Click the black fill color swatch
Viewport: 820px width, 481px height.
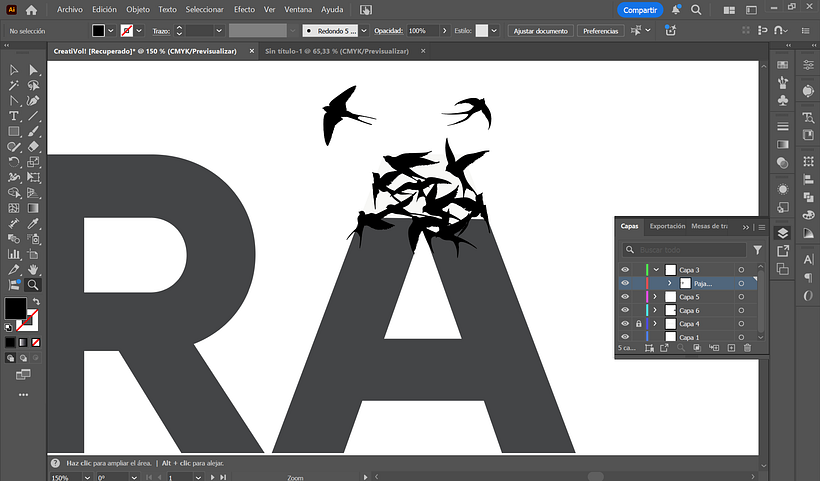[x=15, y=308]
